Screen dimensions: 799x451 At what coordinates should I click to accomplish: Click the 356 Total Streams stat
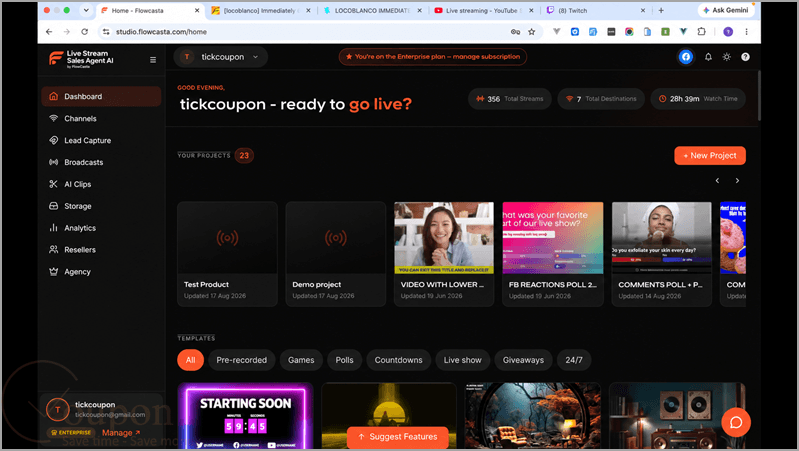click(510, 99)
